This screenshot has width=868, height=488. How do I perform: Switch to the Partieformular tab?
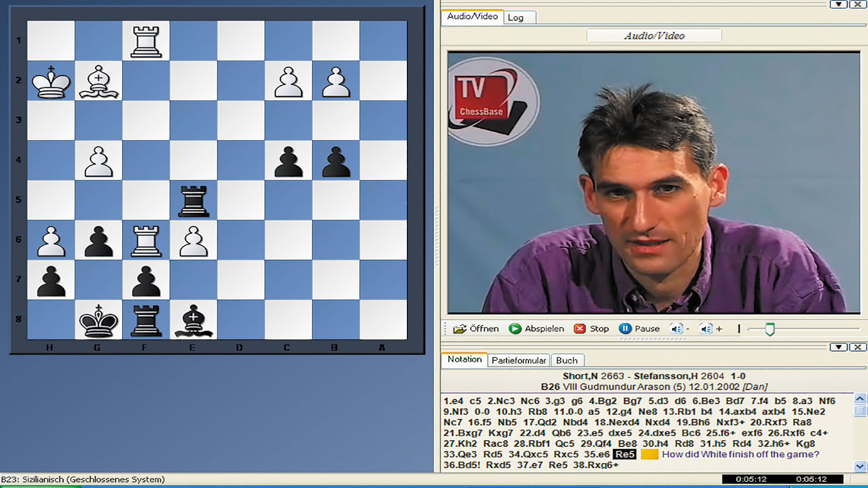(519, 360)
